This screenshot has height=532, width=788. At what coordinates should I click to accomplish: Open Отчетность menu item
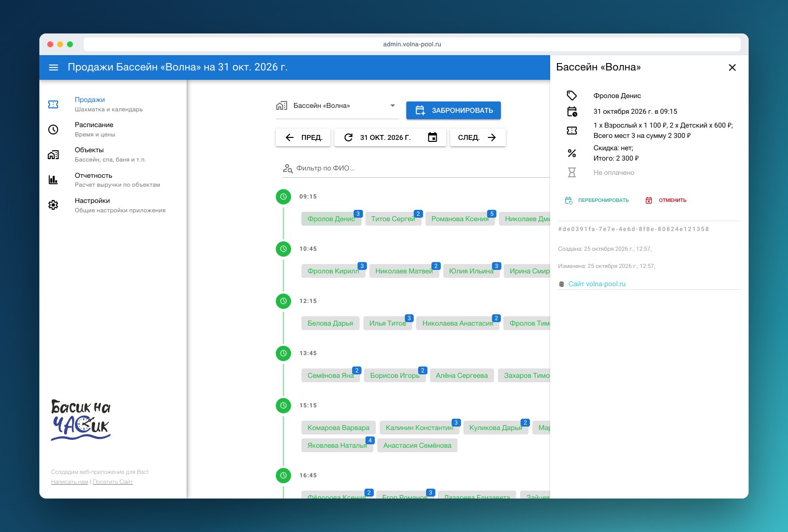114,180
